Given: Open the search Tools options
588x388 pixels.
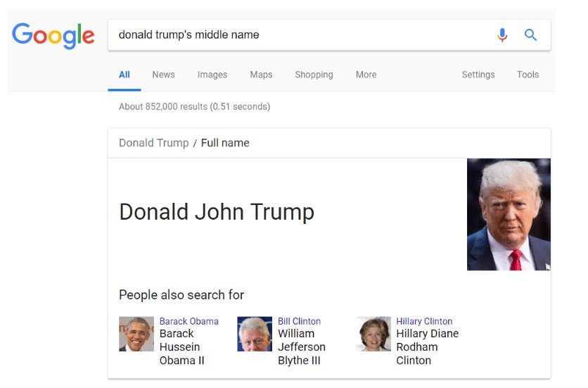Looking at the screenshot, I should pos(528,75).
